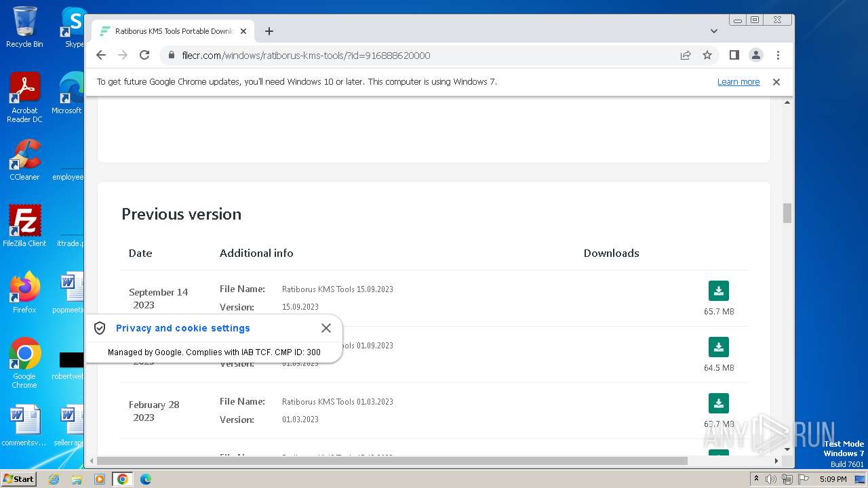Select the Ratiborus KMS Tools tab

(x=174, y=31)
